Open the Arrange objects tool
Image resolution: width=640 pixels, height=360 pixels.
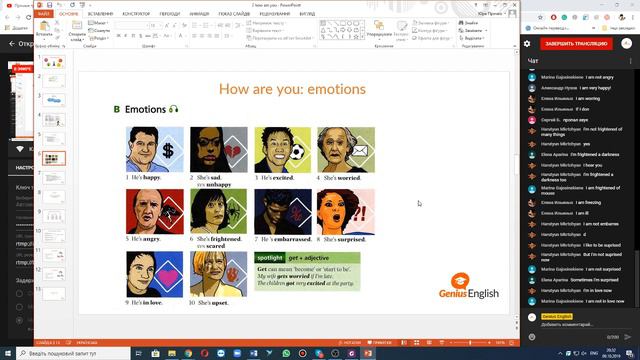pyautogui.click(x=379, y=29)
